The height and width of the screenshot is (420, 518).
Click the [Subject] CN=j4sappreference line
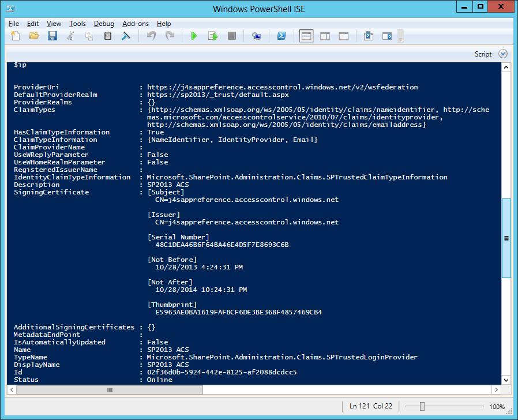point(247,200)
